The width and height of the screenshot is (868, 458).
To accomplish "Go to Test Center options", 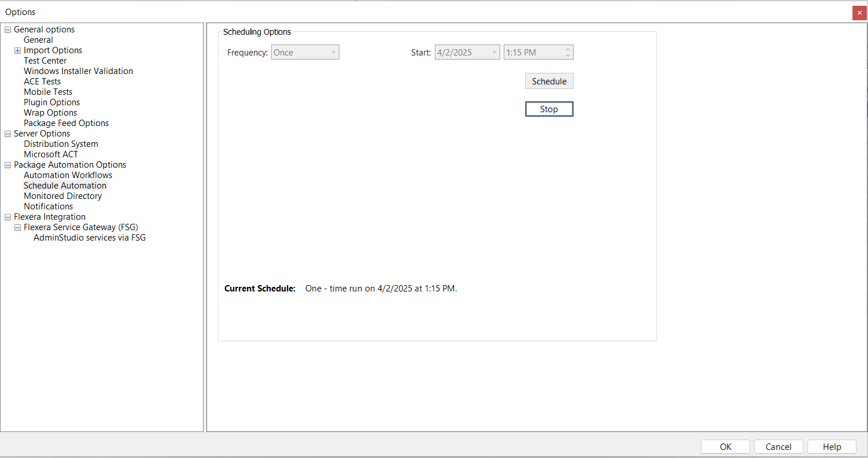I will [x=45, y=61].
